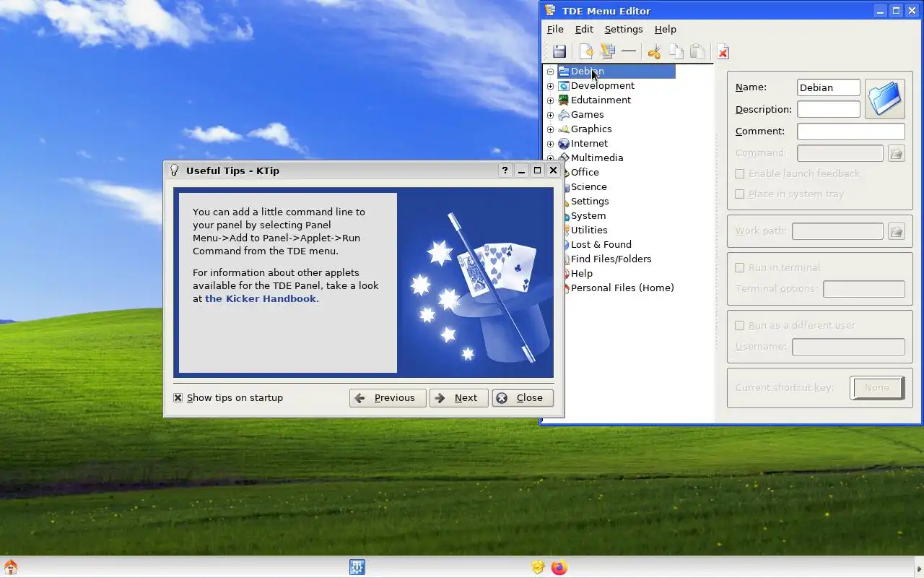The width and height of the screenshot is (924, 578).
Task: Open the home icon on the taskbar
Action: (x=10, y=567)
